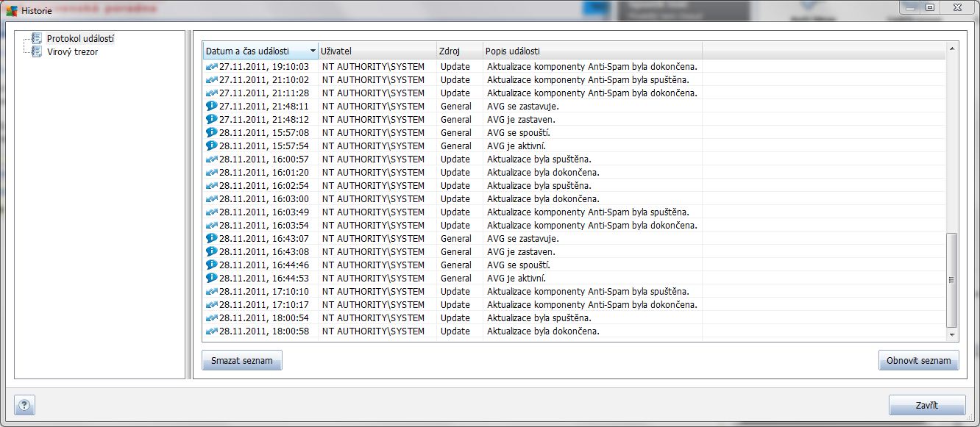Select 'AVG je aktivní.' at 15:57:54
The width and height of the screenshot is (980, 427).
coord(516,146)
